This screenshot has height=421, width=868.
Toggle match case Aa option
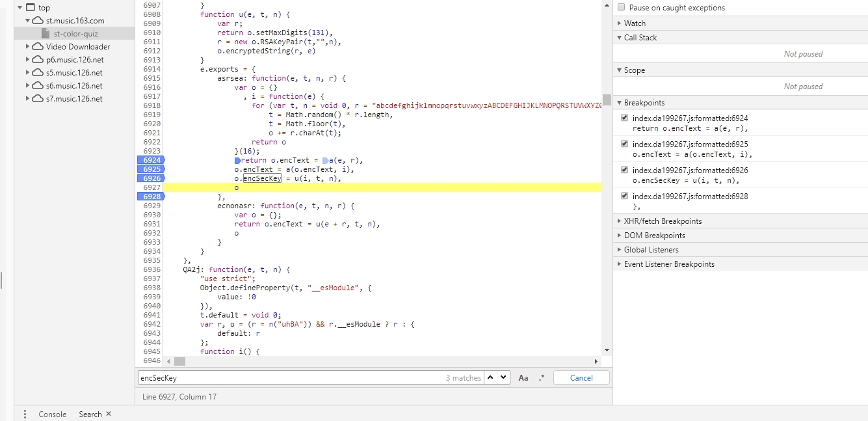point(523,377)
